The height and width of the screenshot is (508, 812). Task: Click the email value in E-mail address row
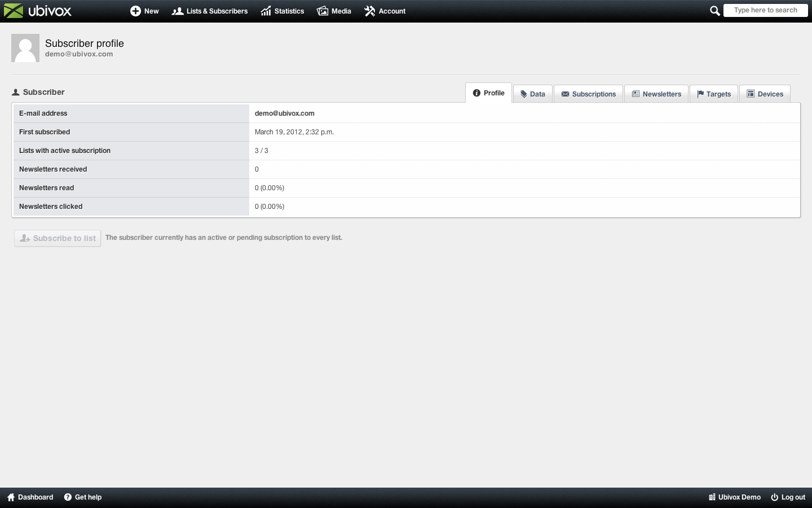click(x=285, y=113)
